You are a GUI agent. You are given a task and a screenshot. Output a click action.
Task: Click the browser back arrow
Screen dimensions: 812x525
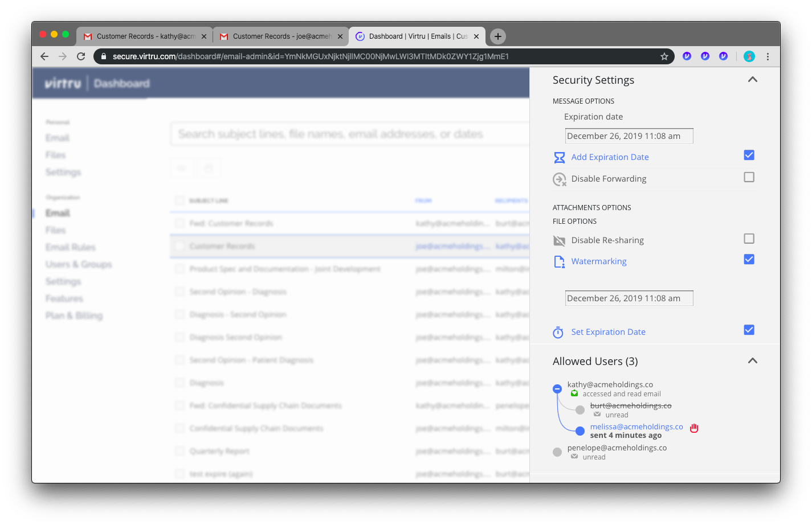point(44,56)
